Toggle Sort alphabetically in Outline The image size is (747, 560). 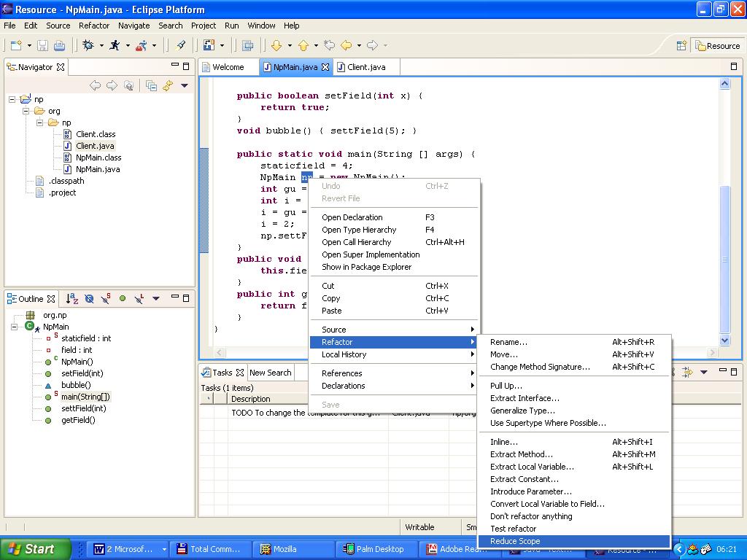coord(72,298)
